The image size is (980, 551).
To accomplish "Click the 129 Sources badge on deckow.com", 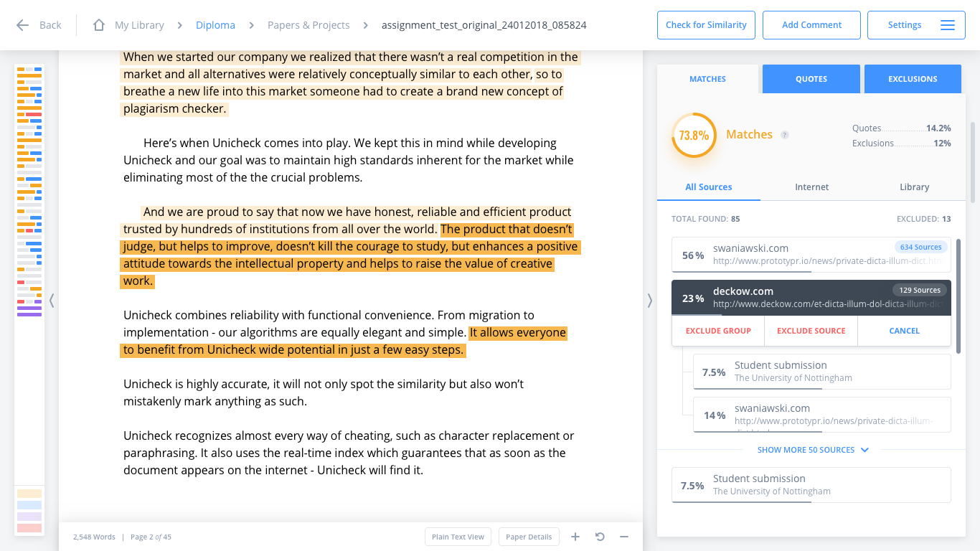I will [x=920, y=290].
